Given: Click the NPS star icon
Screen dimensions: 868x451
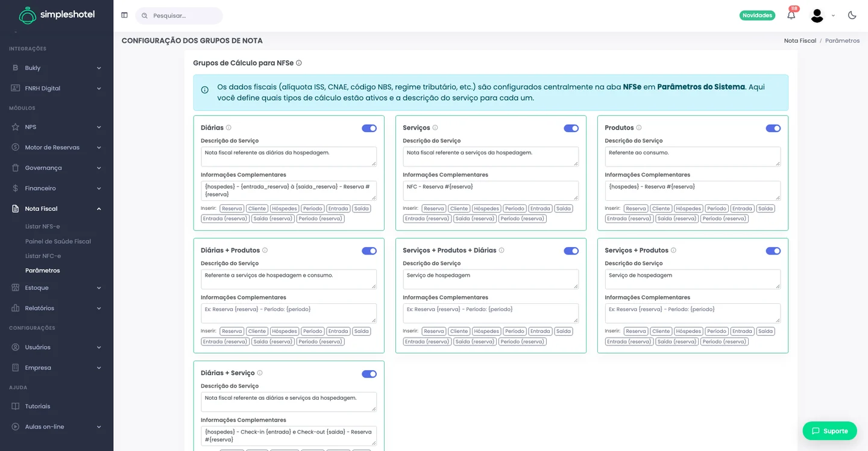Looking at the screenshot, I should 16,127.
